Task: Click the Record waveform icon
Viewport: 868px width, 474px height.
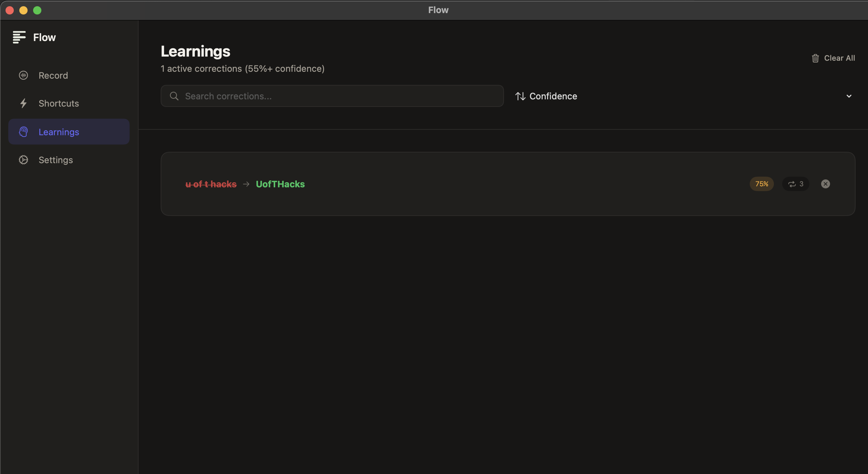Action: click(23, 75)
